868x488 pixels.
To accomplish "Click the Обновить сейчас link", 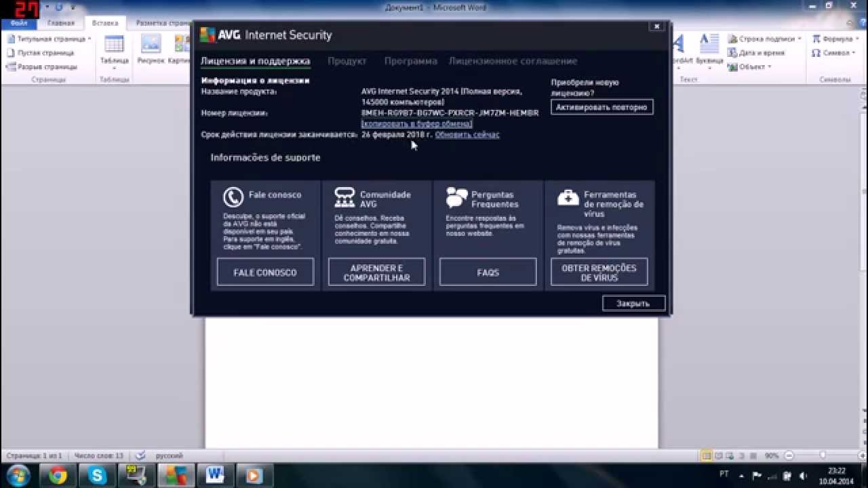I will click(x=467, y=135).
